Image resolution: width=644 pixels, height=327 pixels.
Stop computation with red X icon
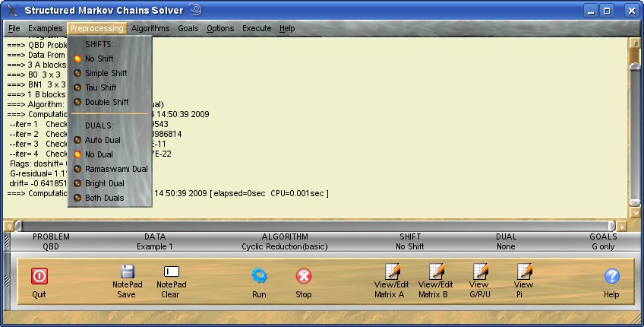pyautogui.click(x=303, y=276)
